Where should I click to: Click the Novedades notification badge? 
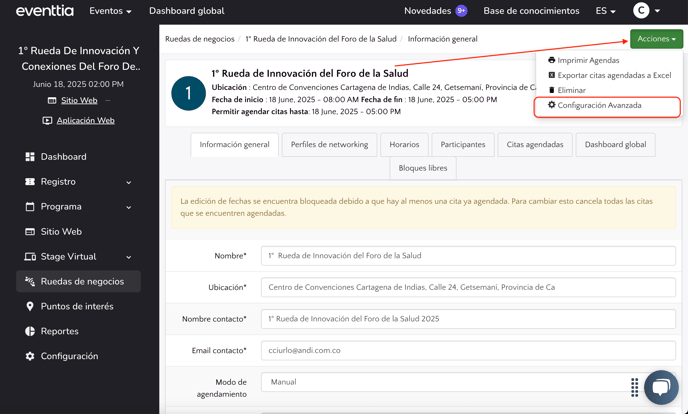[461, 11]
